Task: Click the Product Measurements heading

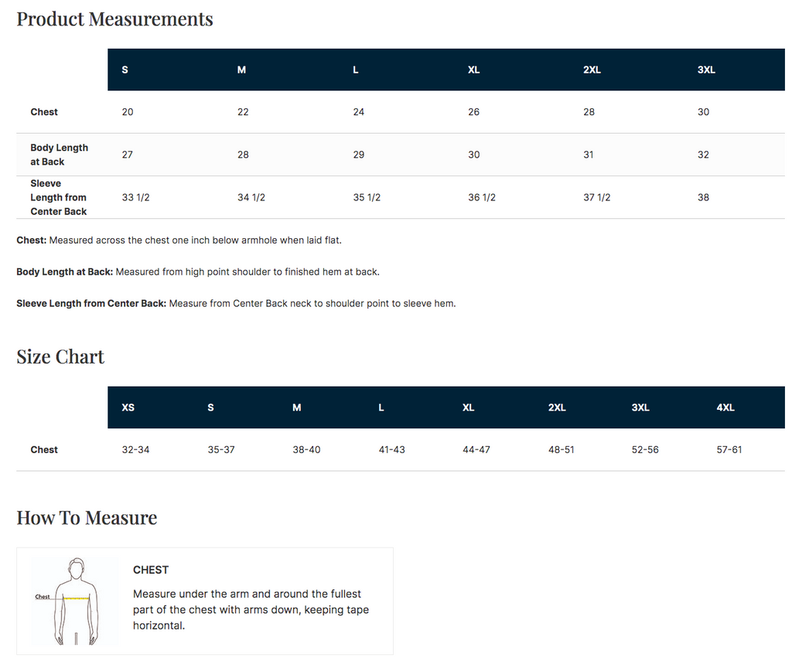Action: tap(114, 19)
